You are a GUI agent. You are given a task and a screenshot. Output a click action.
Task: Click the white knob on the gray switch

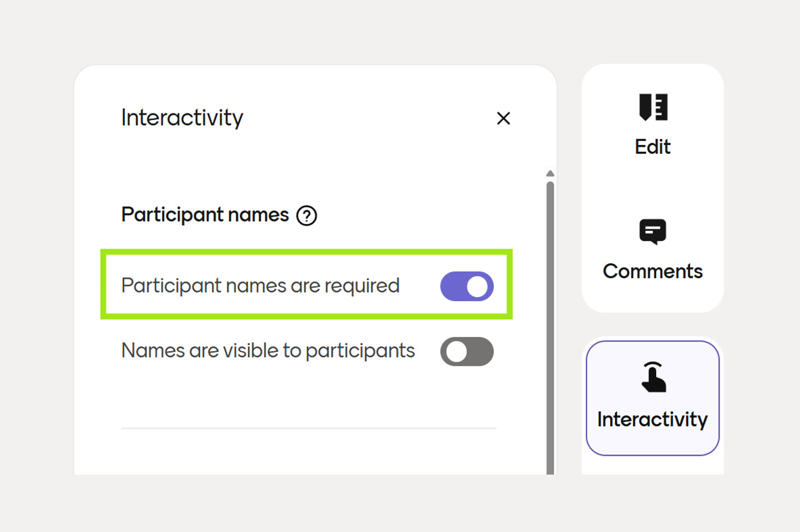coord(457,352)
